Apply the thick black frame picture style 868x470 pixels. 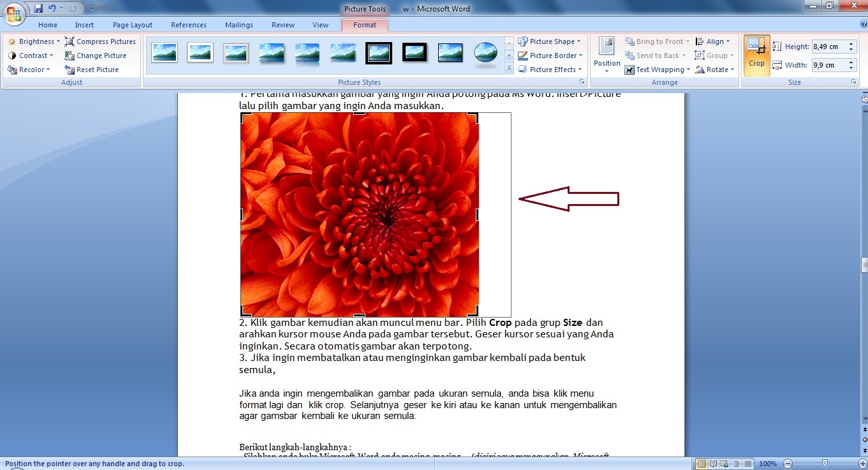(x=415, y=53)
